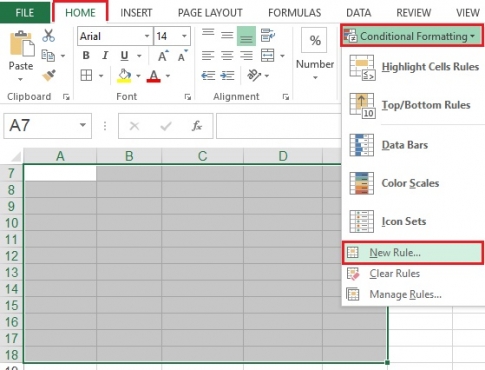Image resolution: width=485 pixels, height=370 pixels.
Task: Open Highlight Cells Rules submenu
Action: point(413,67)
